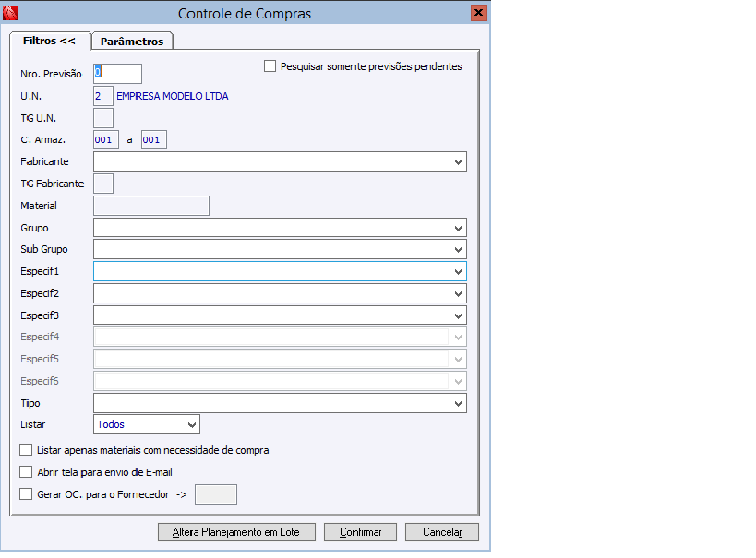
Task: Click the Material input field
Action: pyautogui.click(x=151, y=206)
